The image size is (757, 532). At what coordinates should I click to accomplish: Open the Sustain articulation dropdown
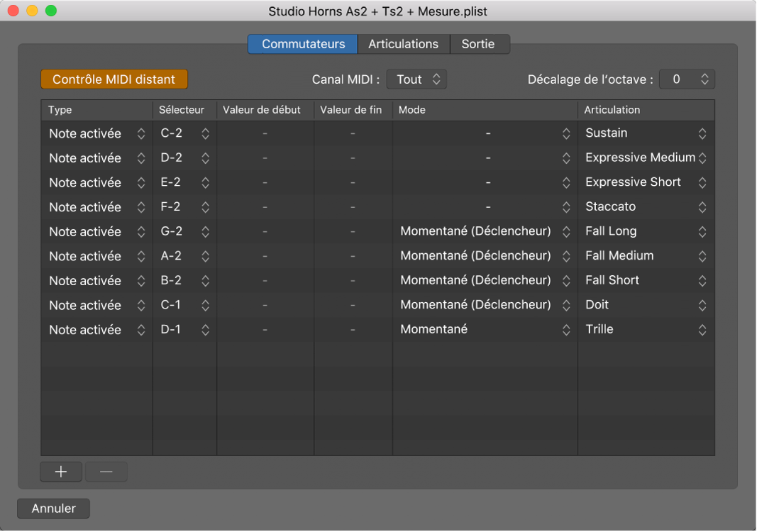[645, 133]
